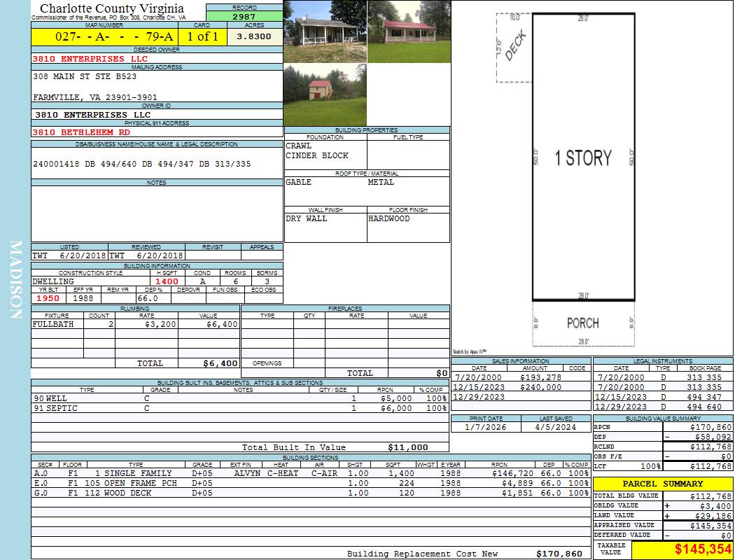Click the PORCH section of the sketch
Viewport: 735px width, 560px height.
click(x=582, y=323)
